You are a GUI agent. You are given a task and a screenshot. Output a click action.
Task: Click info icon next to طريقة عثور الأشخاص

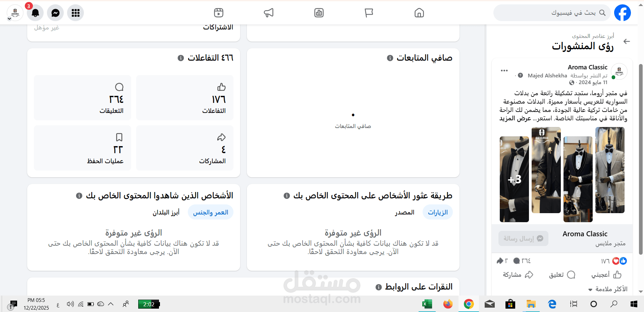click(286, 196)
